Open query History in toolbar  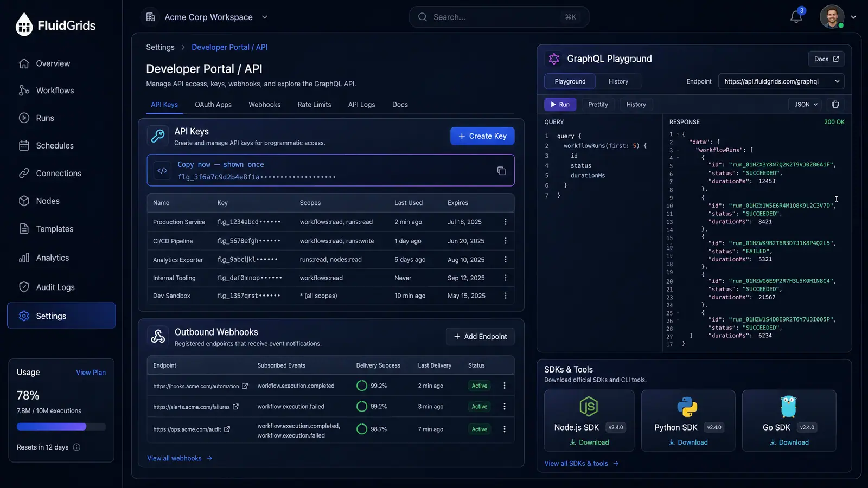click(636, 105)
